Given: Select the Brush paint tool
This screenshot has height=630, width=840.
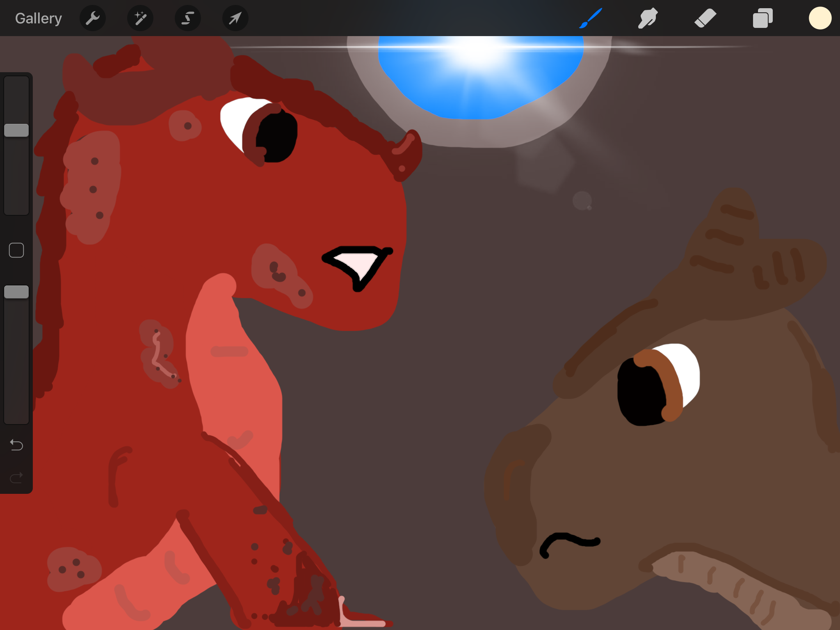Looking at the screenshot, I should point(591,18).
